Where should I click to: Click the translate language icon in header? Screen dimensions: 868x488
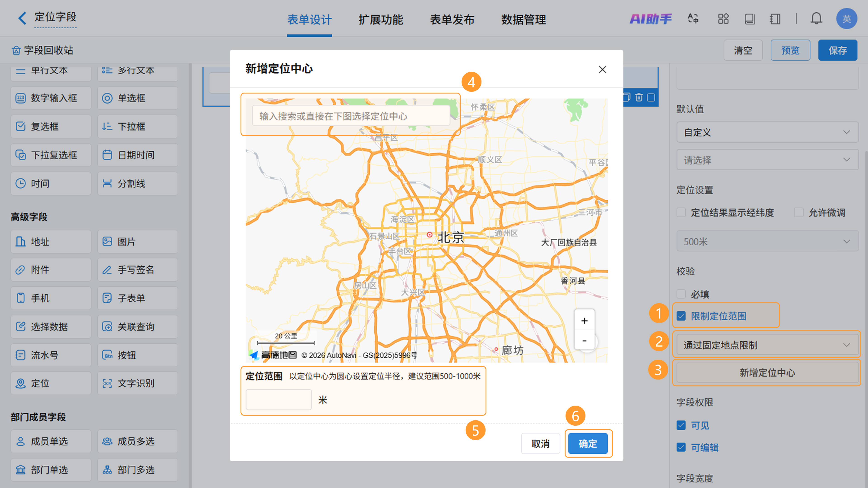pyautogui.click(x=693, y=19)
